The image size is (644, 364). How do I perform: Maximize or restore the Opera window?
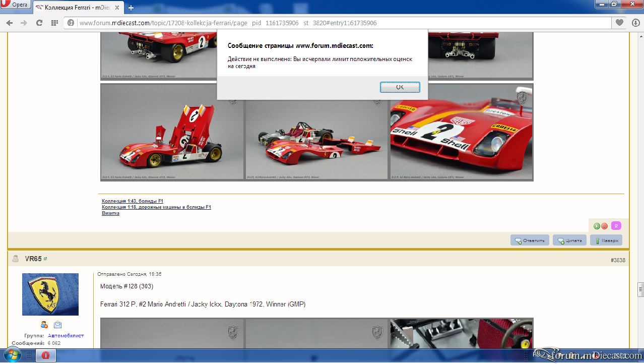(615, 4)
